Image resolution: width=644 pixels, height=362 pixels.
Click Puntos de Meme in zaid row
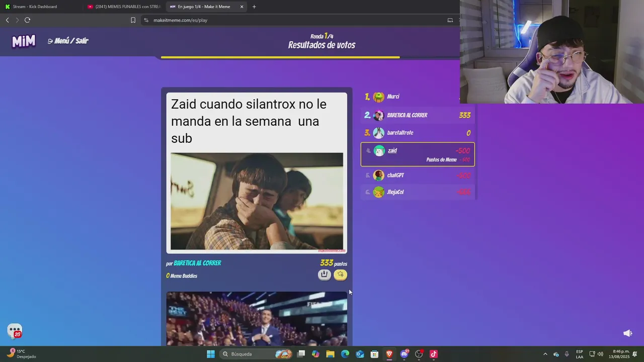coord(441,160)
